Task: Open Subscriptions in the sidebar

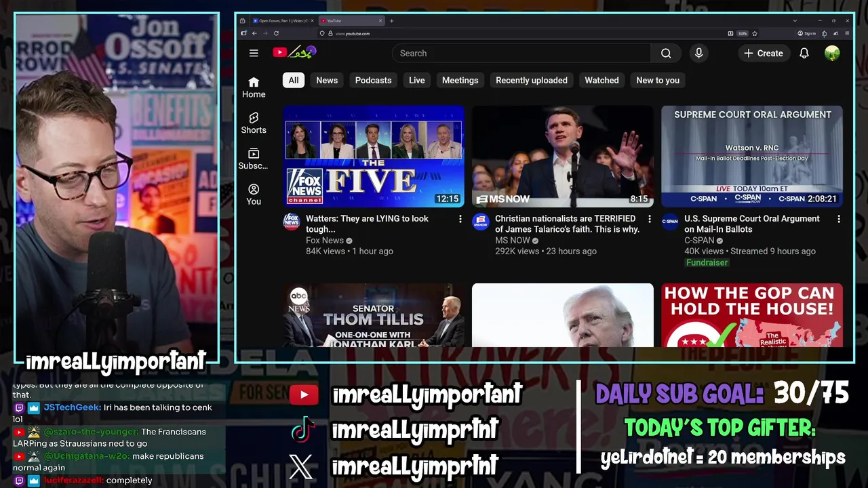Action: tap(254, 159)
